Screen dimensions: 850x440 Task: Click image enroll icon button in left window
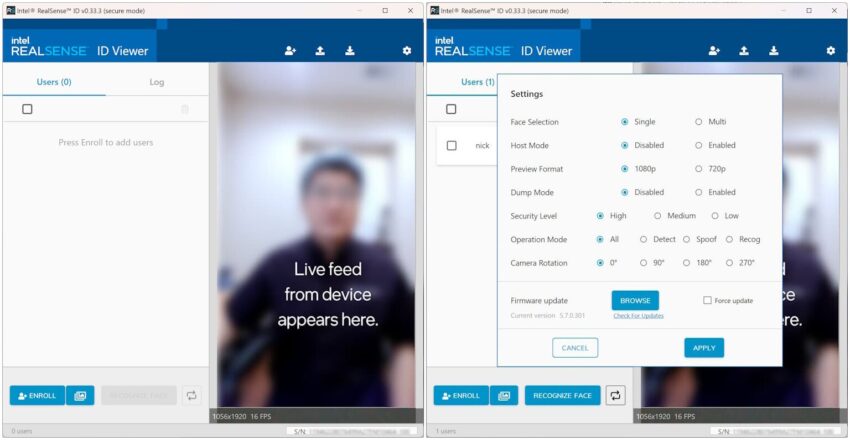tap(80, 396)
